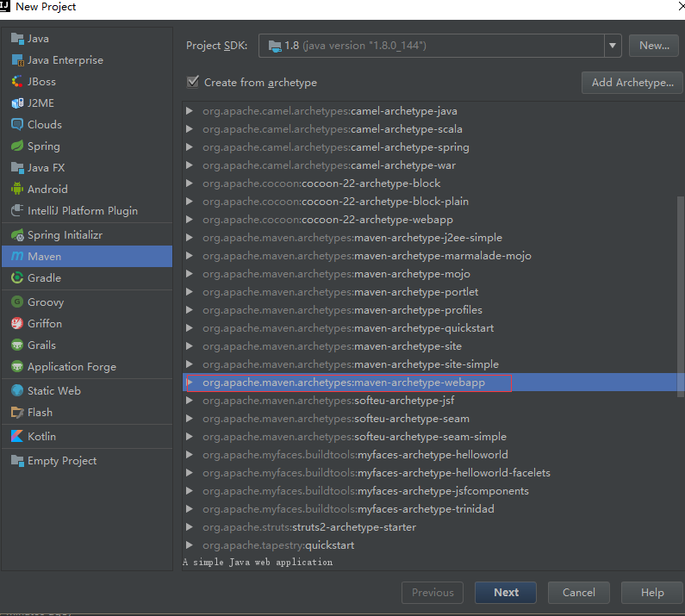Click the Gradle icon
685x616 pixels.
(x=17, y=278)
